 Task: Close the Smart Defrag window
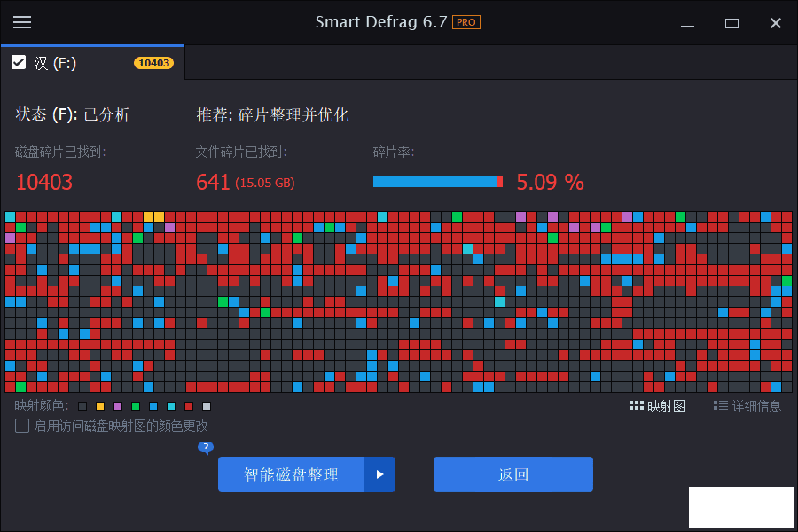[776, 23]
